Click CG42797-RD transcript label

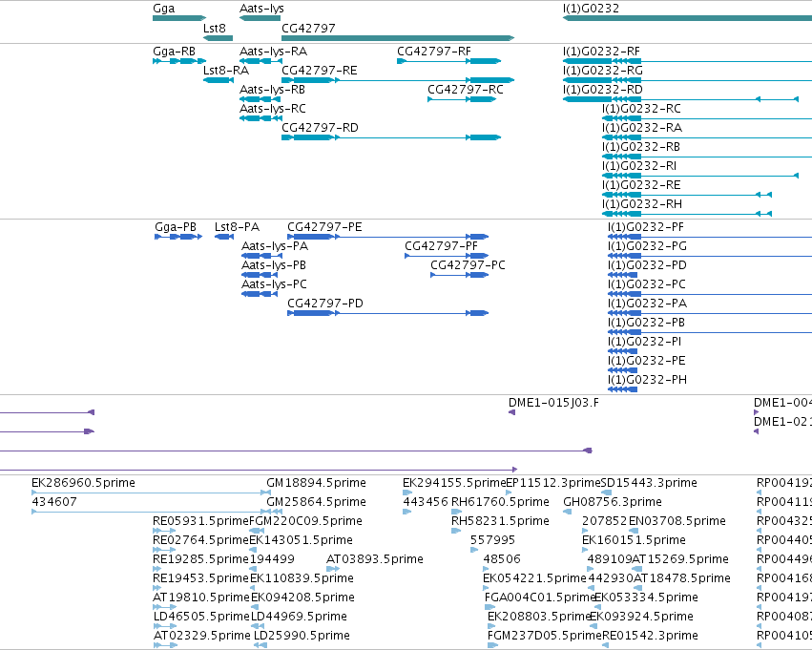click(320, 128)
